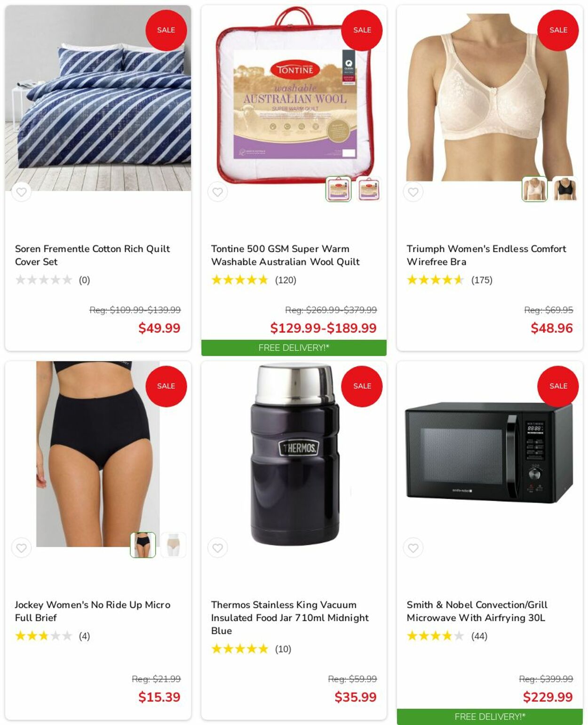Choose second Tontine quilt variant thumbnail
Image resolution: width=588 pixels, height=725 pixels.
(369, 189)
